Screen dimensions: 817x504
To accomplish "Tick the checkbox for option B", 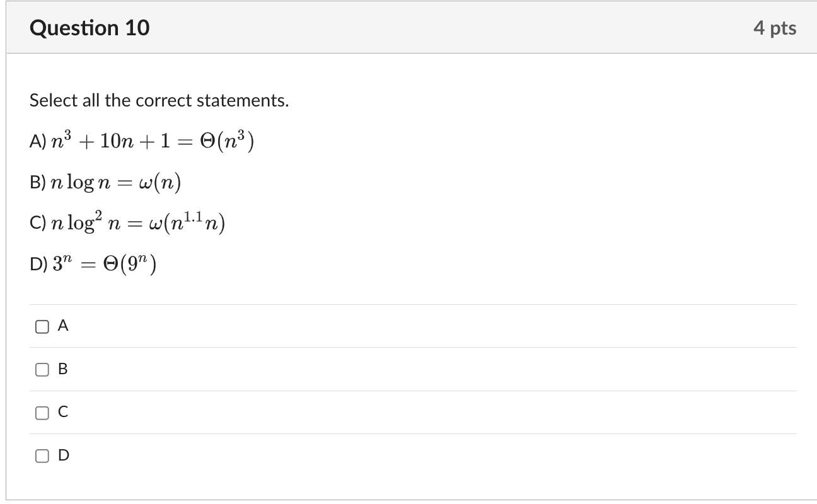I will tap(42, 369).
